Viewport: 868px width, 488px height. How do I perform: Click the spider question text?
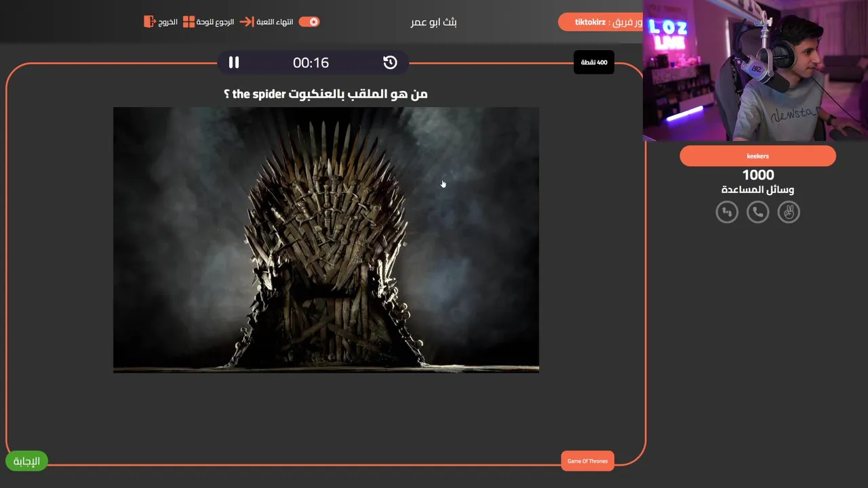[326, 94]
